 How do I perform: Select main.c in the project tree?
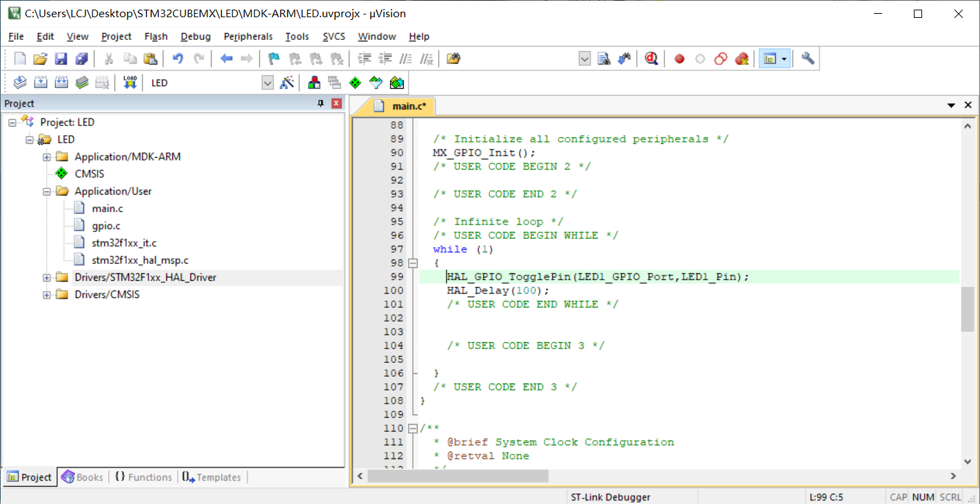coord(108,209)
